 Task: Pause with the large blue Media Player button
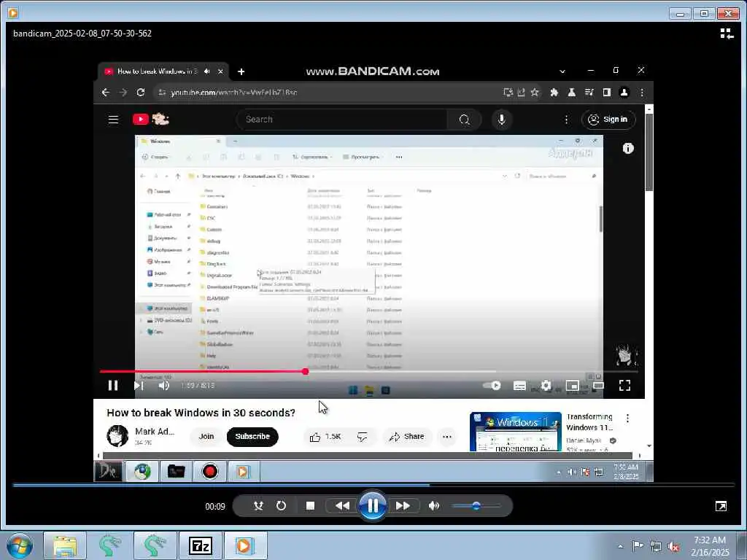[x=373, y=506]
